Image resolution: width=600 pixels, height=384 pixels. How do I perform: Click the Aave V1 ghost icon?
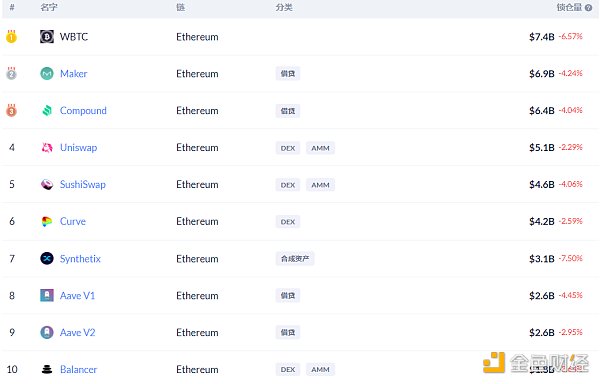(x=47, y=295)
